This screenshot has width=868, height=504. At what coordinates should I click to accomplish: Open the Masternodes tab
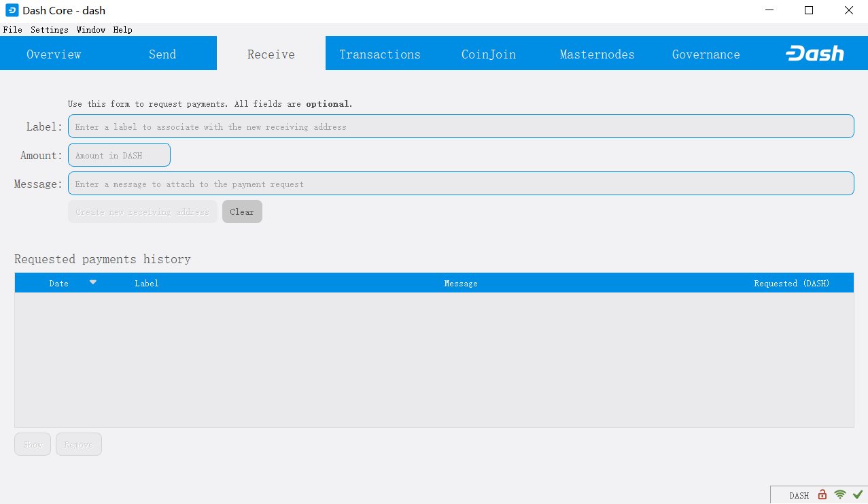[597, 54]
